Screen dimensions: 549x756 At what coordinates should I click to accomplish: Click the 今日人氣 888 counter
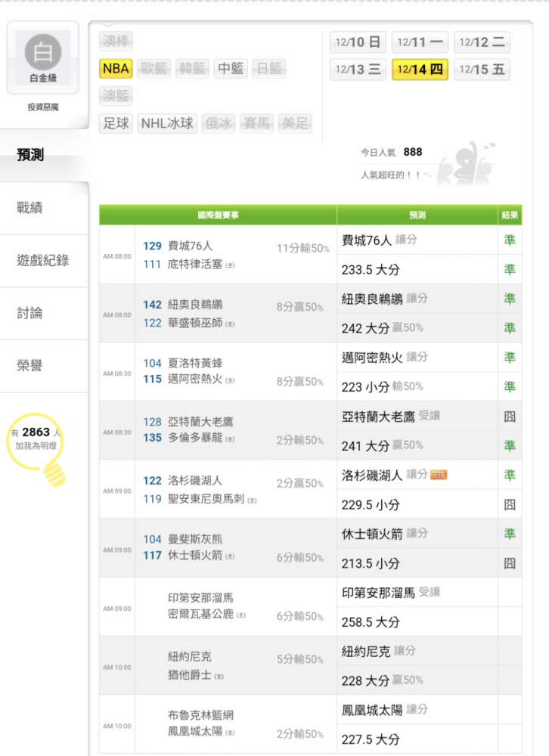(x=391, y=153)
